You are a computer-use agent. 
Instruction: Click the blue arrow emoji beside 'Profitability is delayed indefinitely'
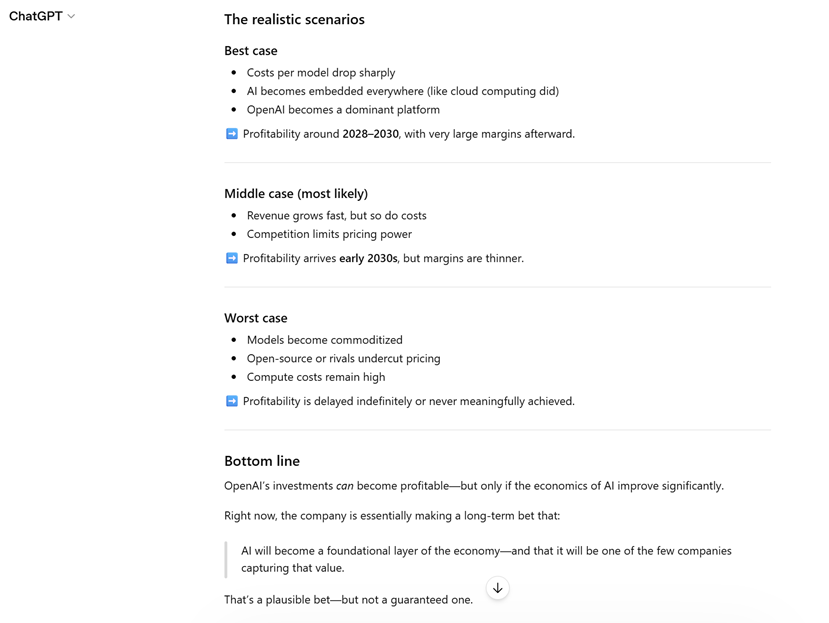[x=231, y=401]
